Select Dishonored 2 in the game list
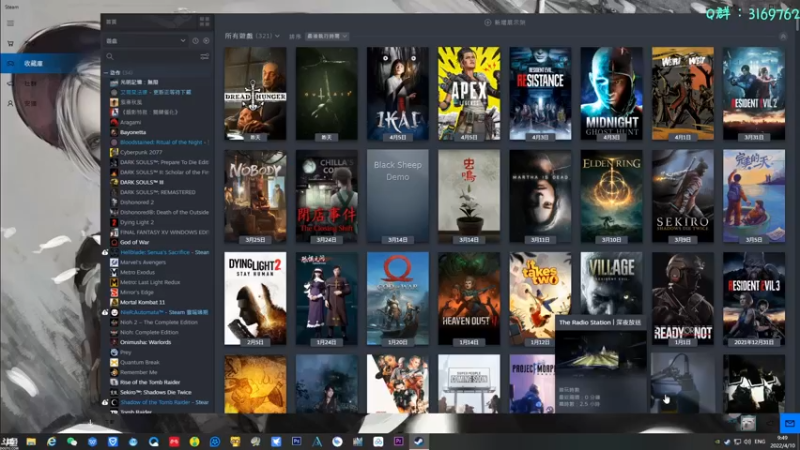The width and height of the screenshot is (800, 450). click(x=137, y=202)
